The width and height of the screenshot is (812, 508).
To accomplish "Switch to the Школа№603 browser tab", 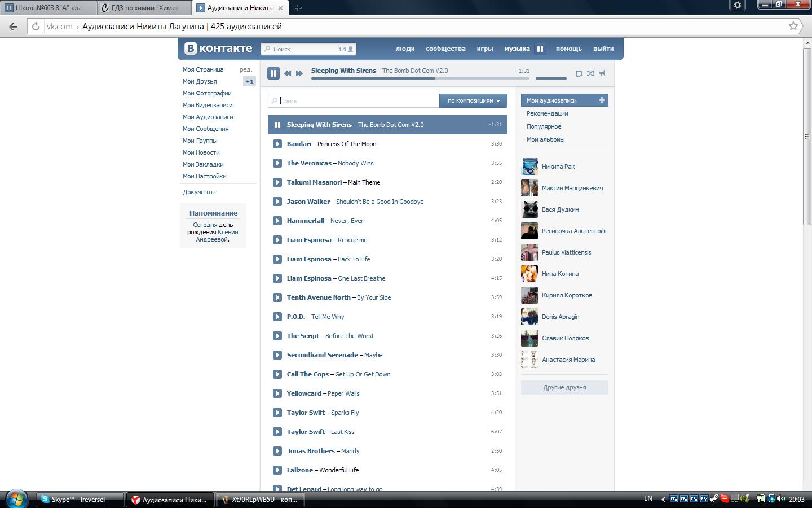I will (x=48, y=8).
